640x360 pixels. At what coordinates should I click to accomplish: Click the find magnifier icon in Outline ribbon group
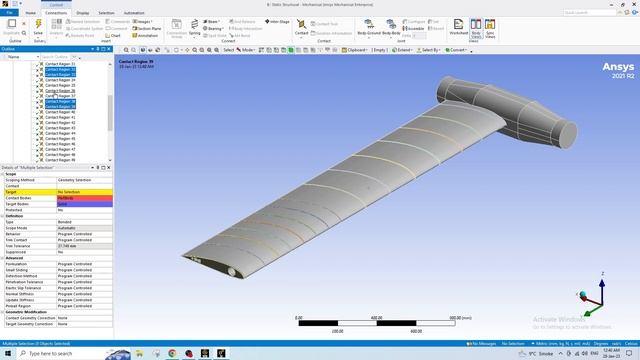24,33
